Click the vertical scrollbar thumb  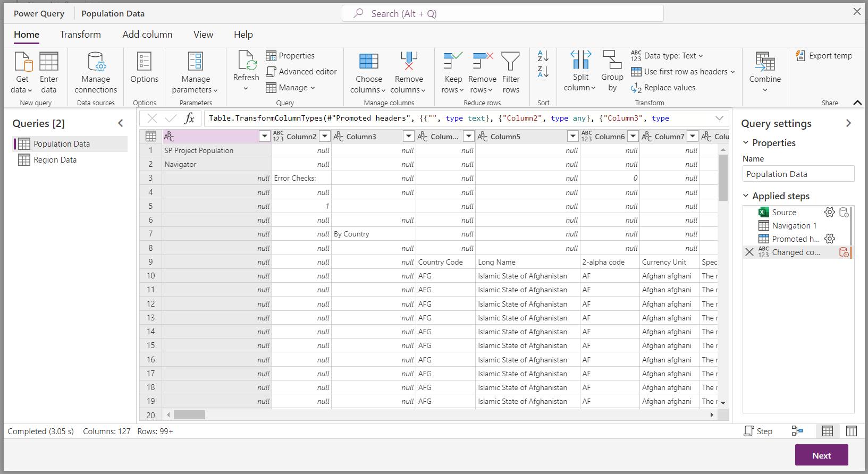(x=723, y=178)
